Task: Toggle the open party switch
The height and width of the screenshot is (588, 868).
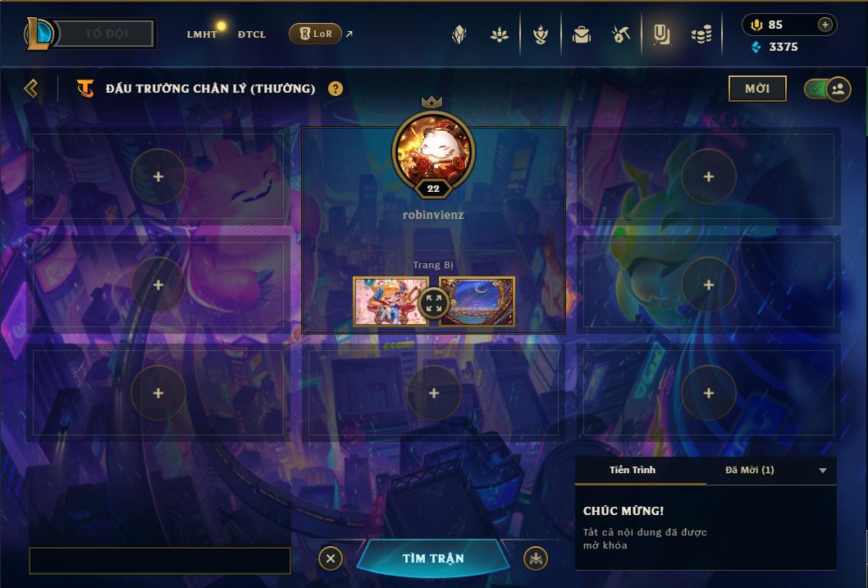Action: tap(828, 89)
